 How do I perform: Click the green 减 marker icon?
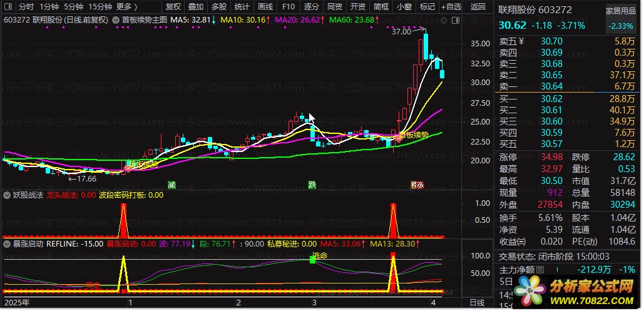point(171,185)
